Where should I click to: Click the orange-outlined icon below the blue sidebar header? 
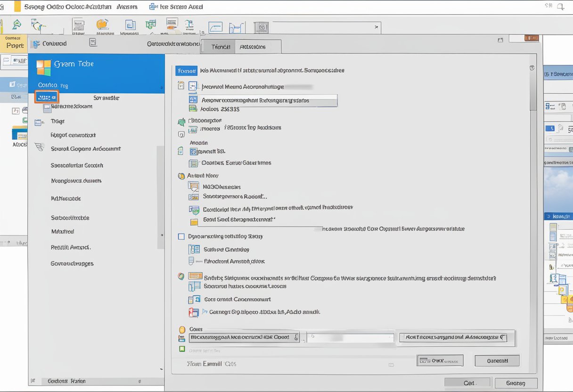47,97
